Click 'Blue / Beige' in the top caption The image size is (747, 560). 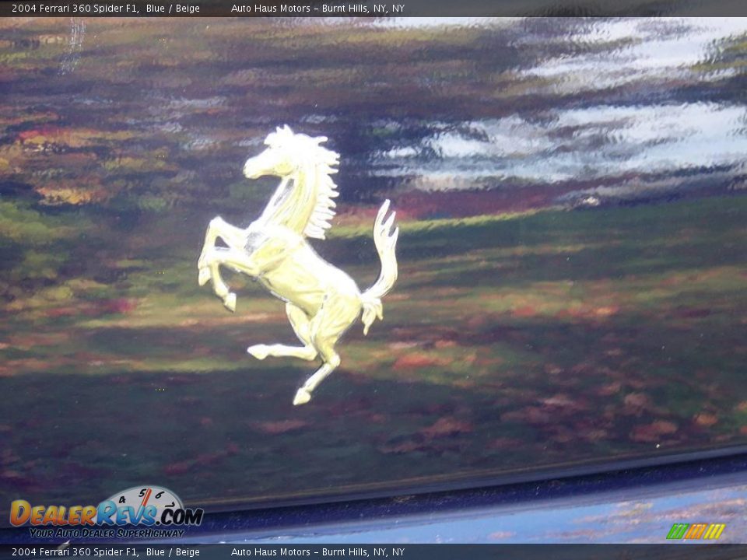click(x=173, y=8)
